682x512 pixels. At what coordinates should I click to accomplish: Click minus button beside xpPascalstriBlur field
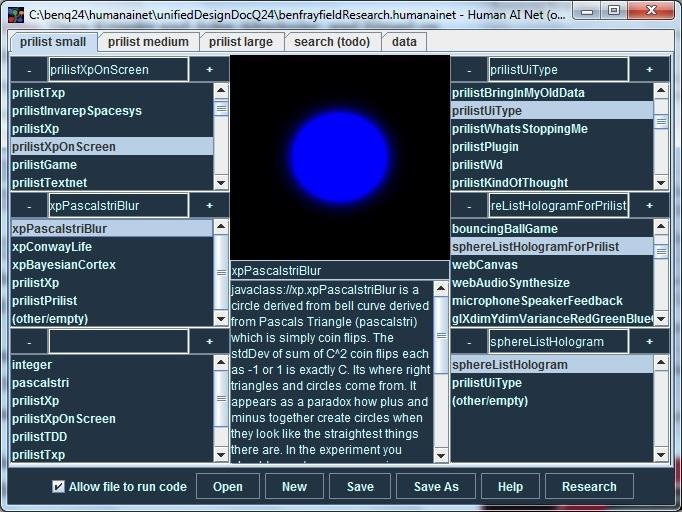[29, 206]
